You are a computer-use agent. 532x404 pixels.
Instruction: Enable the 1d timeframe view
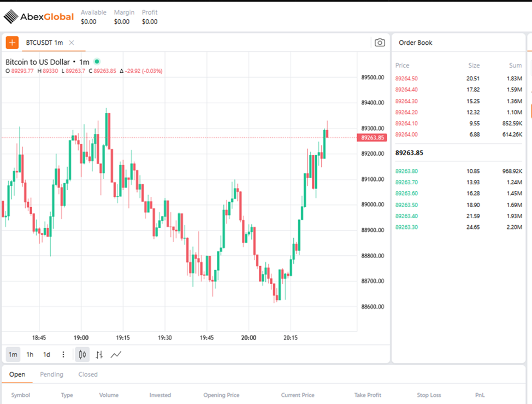pyautogui.click(x=46, y=354)
